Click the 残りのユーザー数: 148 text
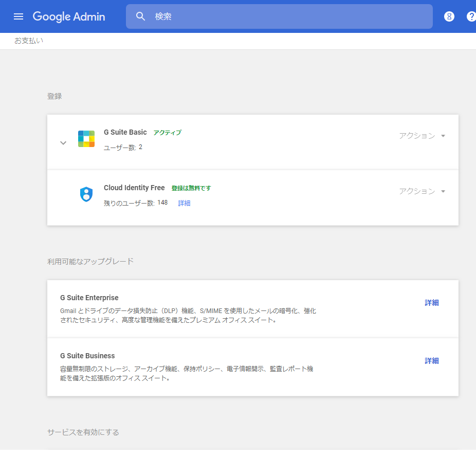This screenshot has height=458, width=476. tap(136, 203)
